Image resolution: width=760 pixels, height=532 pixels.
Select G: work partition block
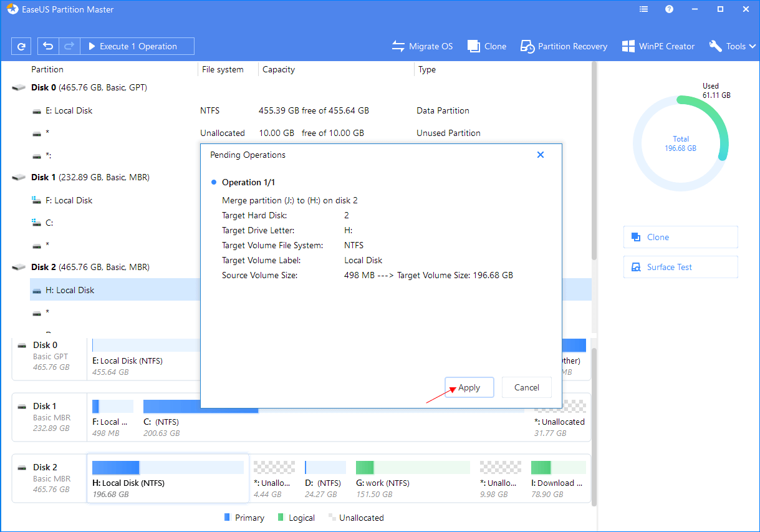412,477
